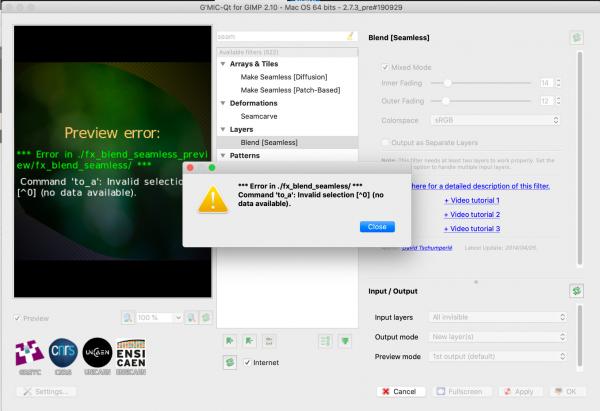Screen dimensions: 600x411
Task: Toggle the Preview checkbox
Action: [x=17, y=318]
